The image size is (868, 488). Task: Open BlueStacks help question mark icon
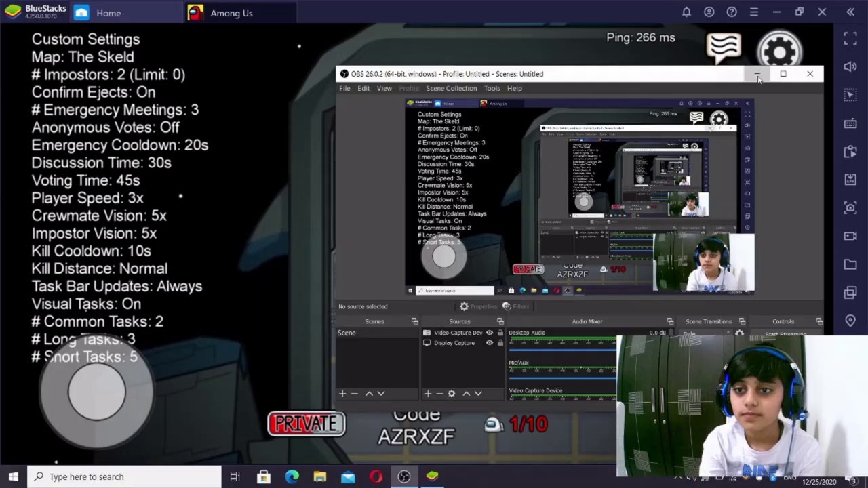(732, 12)
